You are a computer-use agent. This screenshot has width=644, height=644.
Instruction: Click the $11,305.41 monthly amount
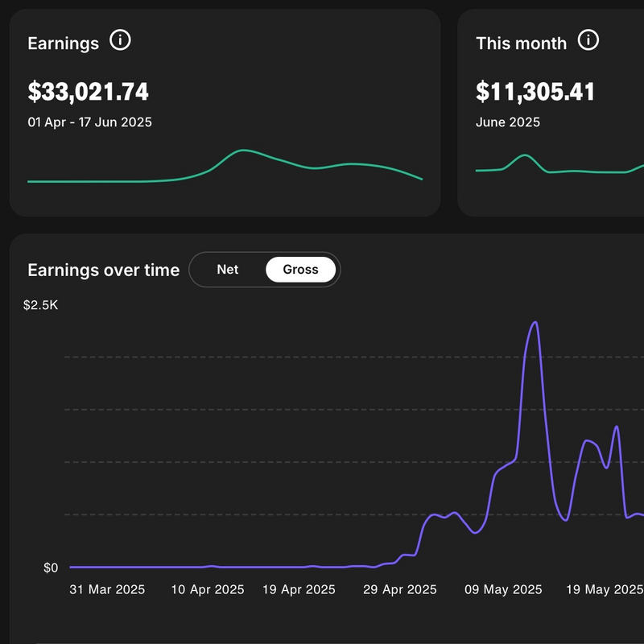pos(535,92)
